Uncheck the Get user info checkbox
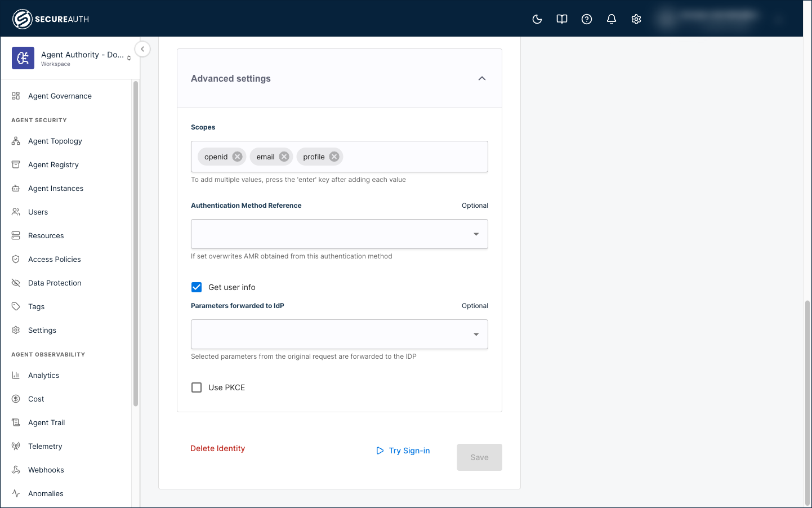The width and height of the screenshot is (812, 508). tap(197, 287)
